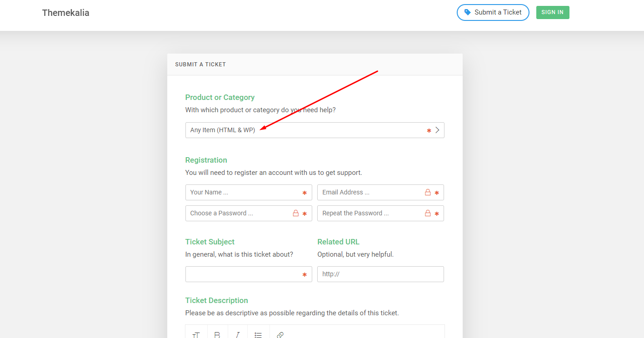
Task: Click the Ticket Description heading
Action: [x=217, y=300]
